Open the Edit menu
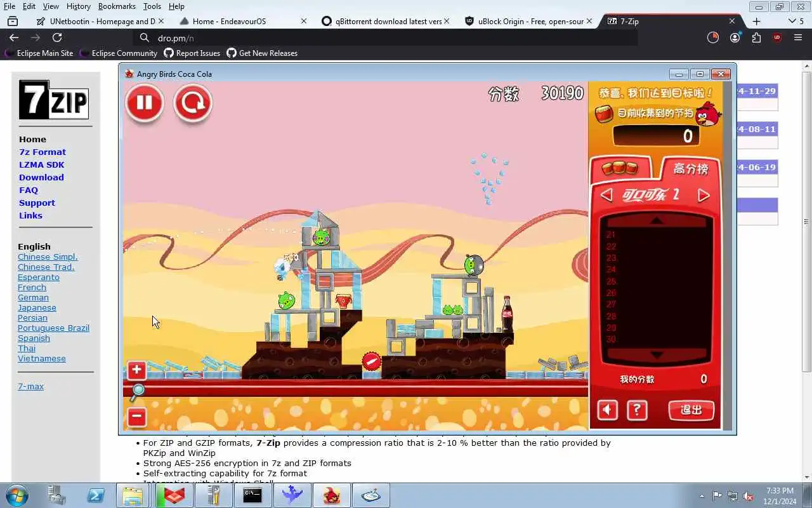Viewport: 812px width, 508px height. click(x=29, y=6)
